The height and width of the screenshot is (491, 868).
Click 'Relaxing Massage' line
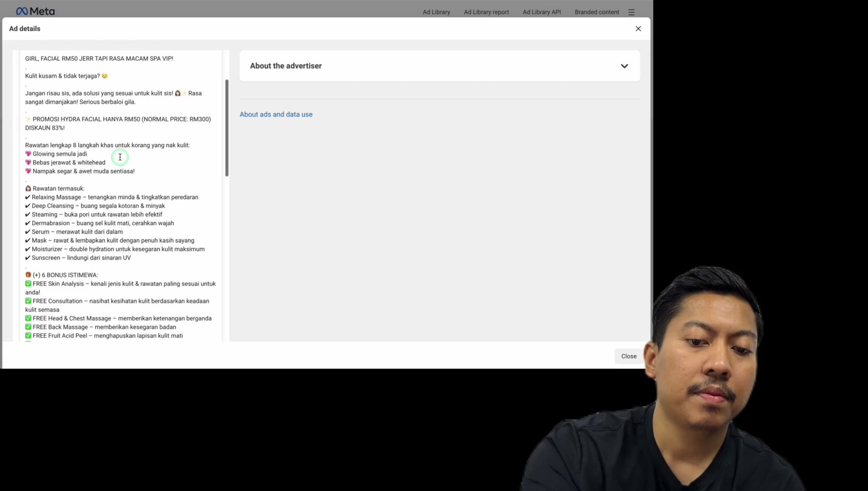point(111,197)
